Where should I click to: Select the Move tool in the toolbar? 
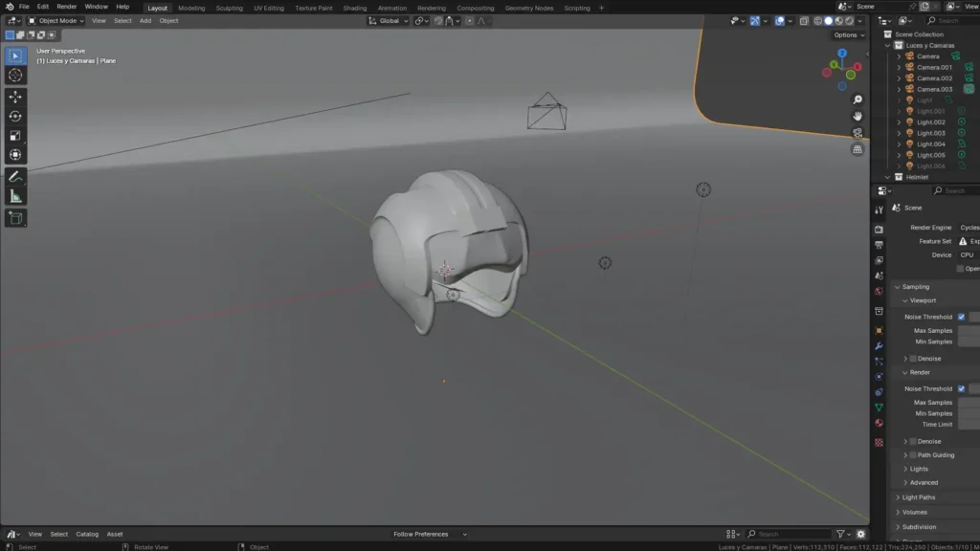15,97
